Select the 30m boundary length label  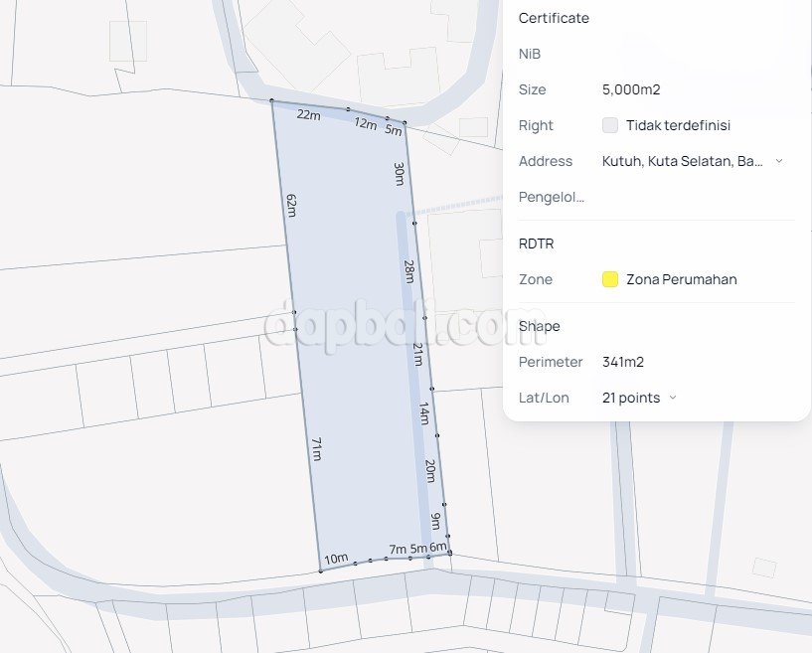click(x=399, y=174)
